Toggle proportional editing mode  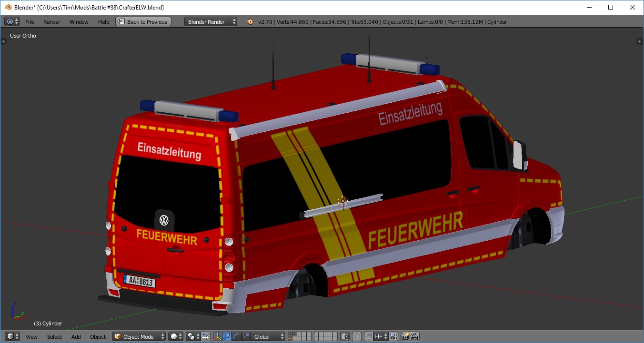(356, 336)
